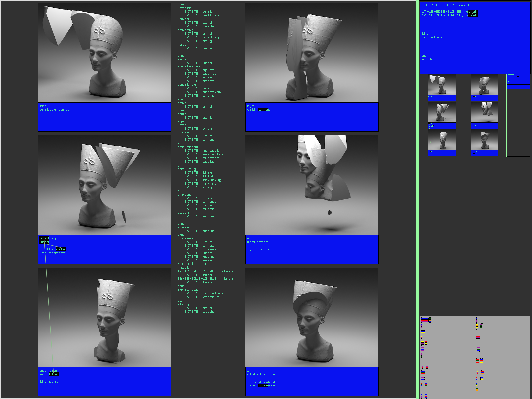
Task: Pick the middle-left small thumbnail in the sidebar grid
Action: coord(442,112)
